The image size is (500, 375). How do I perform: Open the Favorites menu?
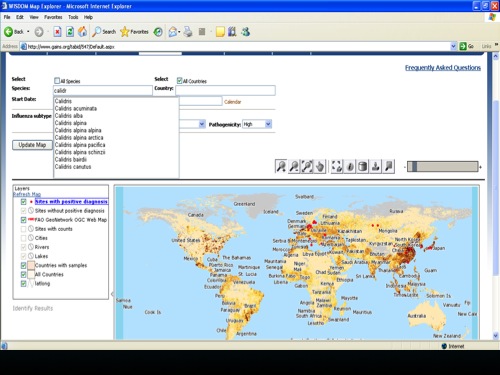tap(53, 17)
